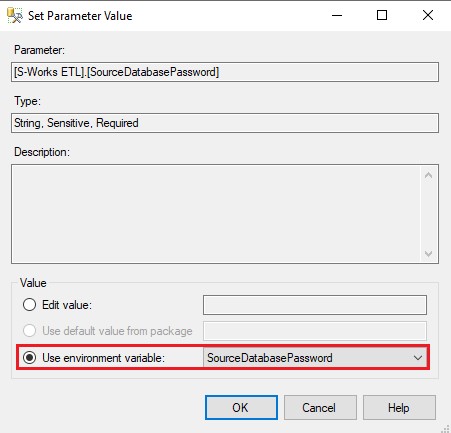Click the resize grip in the dialog corner
451x433 pixels.
446,428
